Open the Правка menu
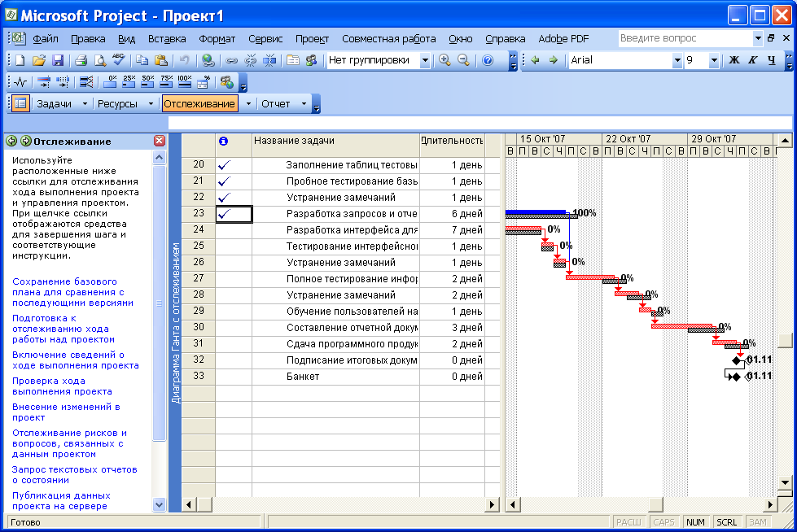This screenshot has height=532, width=797. (x=88, y=38)
